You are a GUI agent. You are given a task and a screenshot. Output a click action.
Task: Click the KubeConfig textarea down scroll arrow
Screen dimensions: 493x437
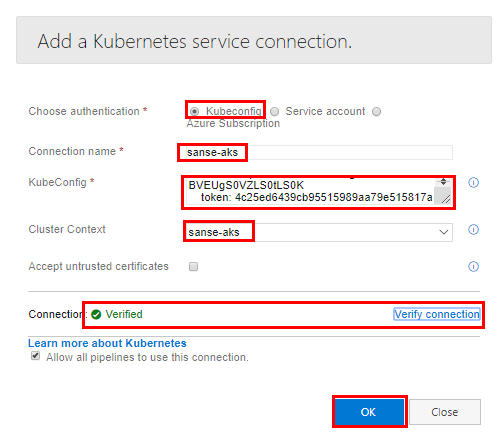point(443,184)
